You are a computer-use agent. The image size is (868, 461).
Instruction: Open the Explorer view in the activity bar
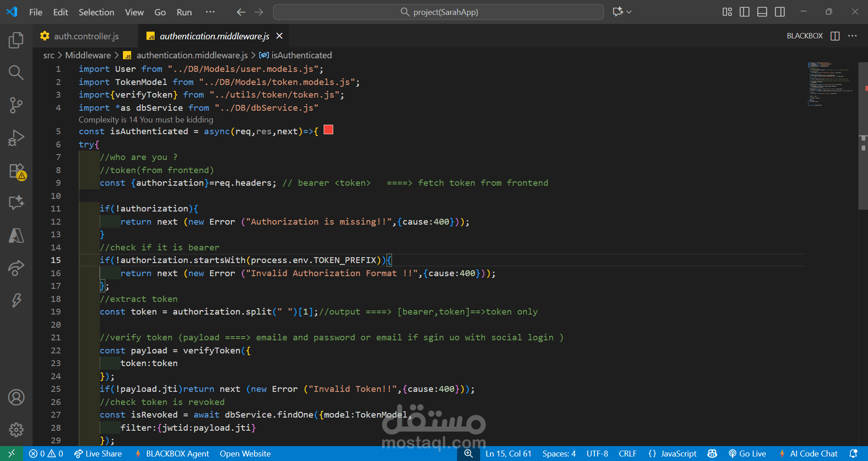16,40
